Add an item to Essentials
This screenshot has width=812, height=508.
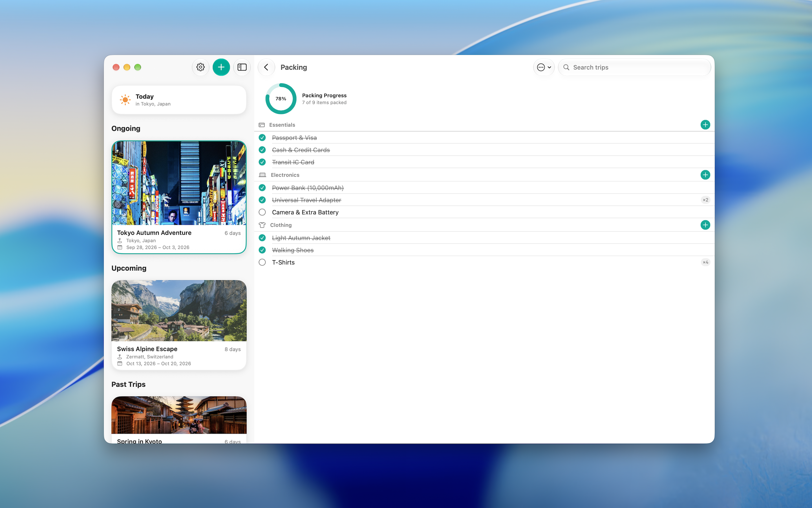(705, 125)
